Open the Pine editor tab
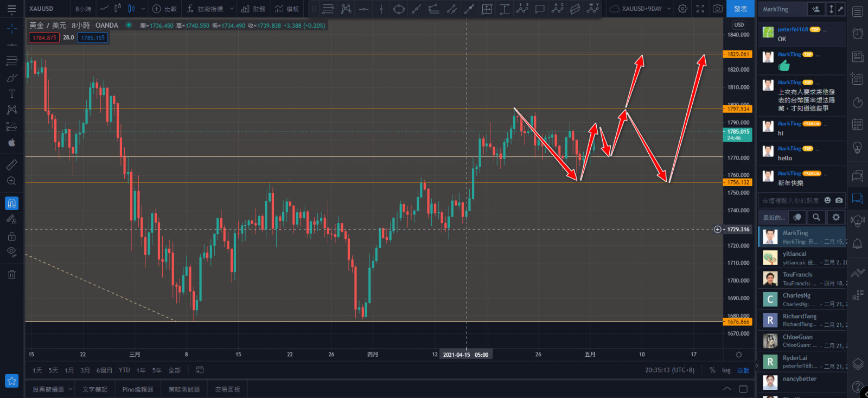Screen dimensions: 868x398 point(138,389)
